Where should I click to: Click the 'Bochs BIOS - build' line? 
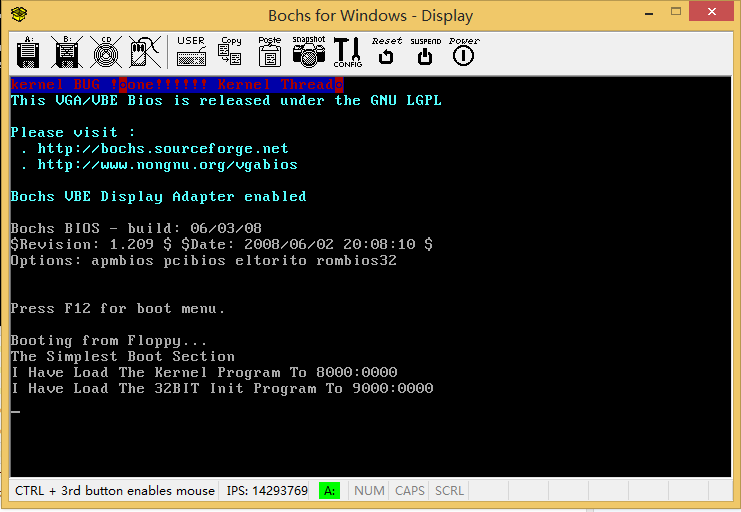136,228
